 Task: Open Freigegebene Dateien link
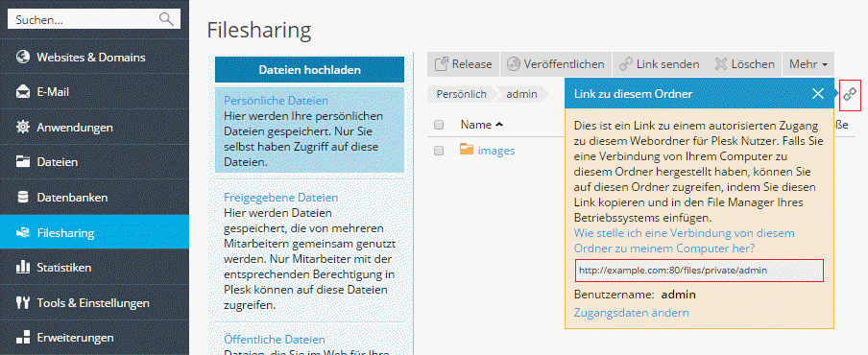pyautogui.click(x=280, y=198)
